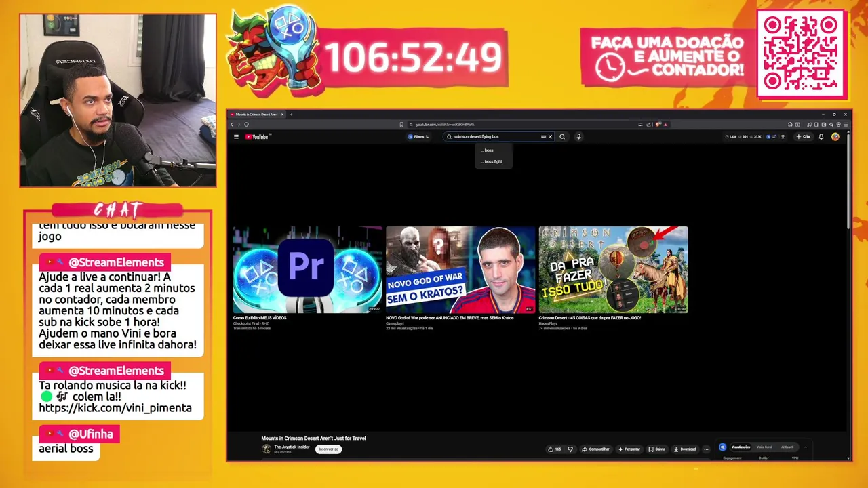This screenshot has height=488, width=868.
Task: Open the YouTube hamburger guide menu
Action: point(236,137)
